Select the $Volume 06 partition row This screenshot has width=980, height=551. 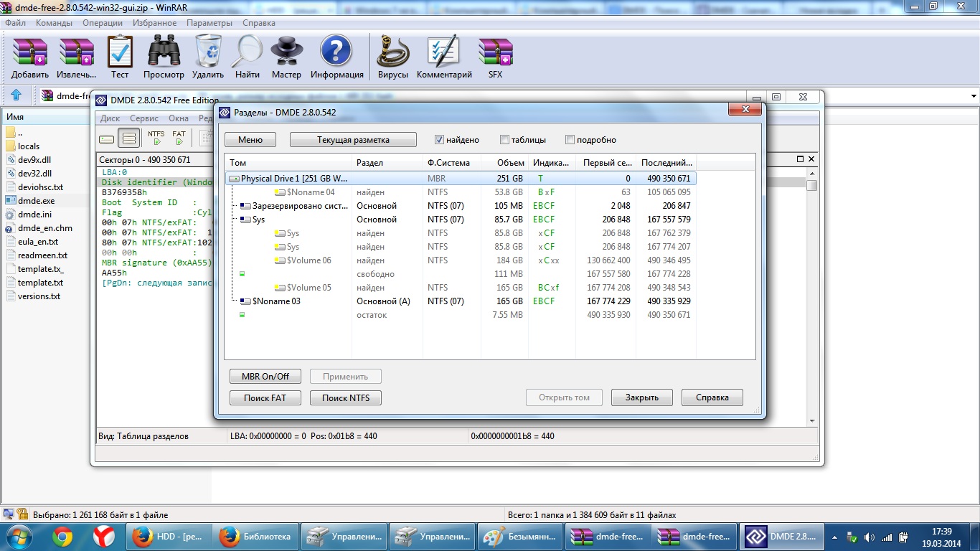[461, 260]
